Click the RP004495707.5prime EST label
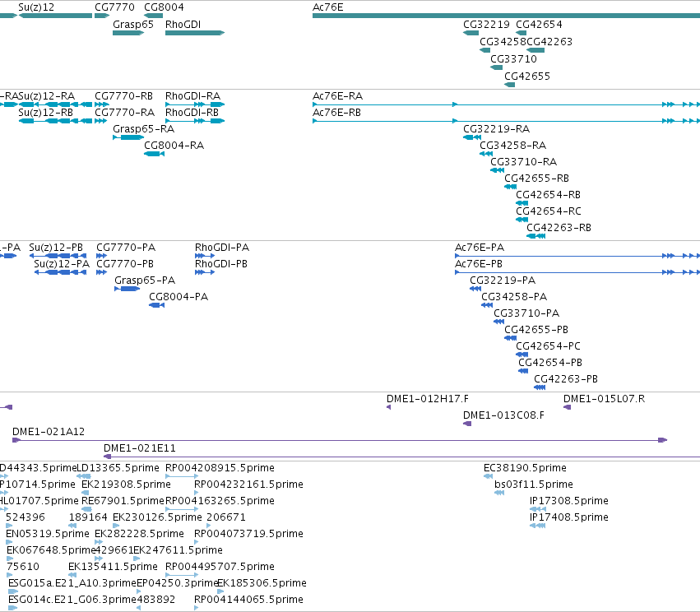700x612 pixels. coord(220,567)
